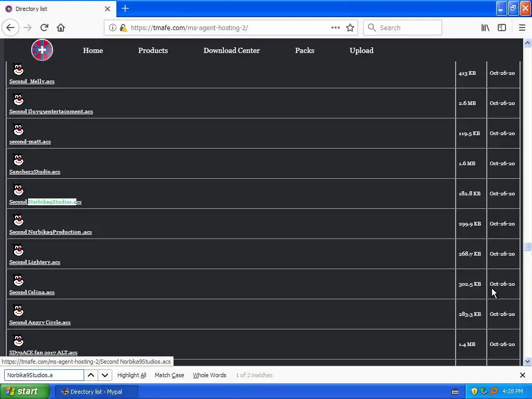This screenshot has height=399, width=532.
Task: Click the page scrollbar down arrow
Action: (x=527, y=362)
